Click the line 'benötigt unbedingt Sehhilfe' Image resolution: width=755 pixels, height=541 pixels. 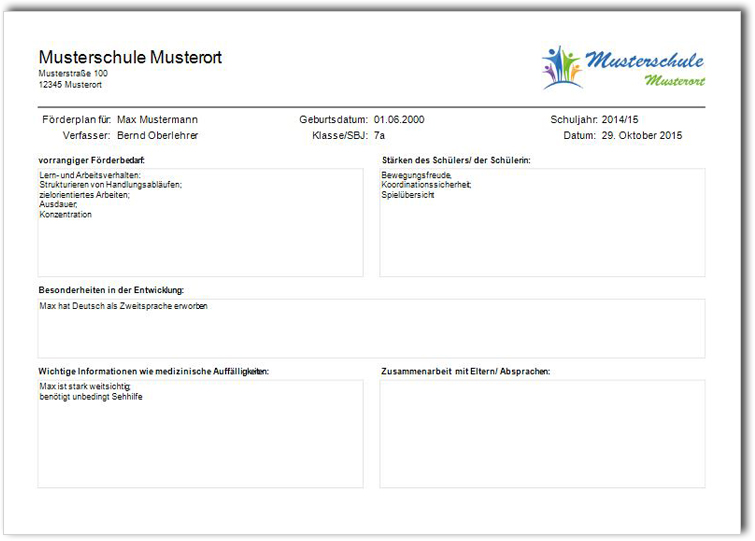[91, 397]
